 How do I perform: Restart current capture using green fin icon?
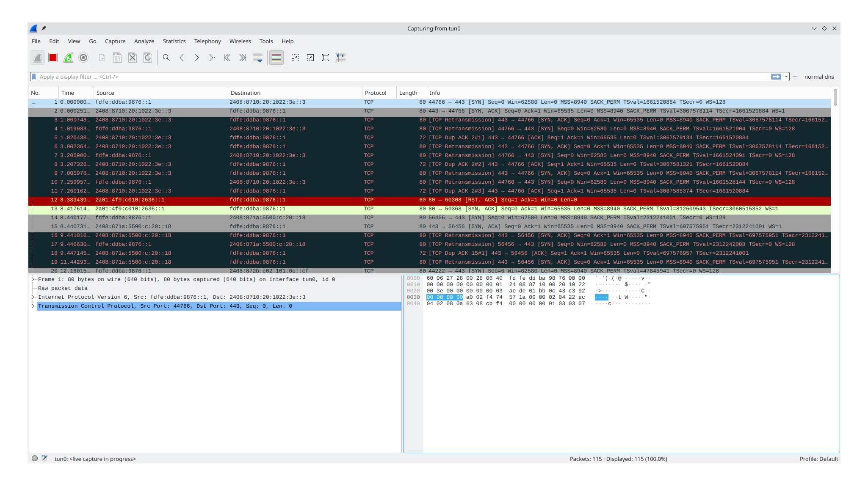click(68, 58)
